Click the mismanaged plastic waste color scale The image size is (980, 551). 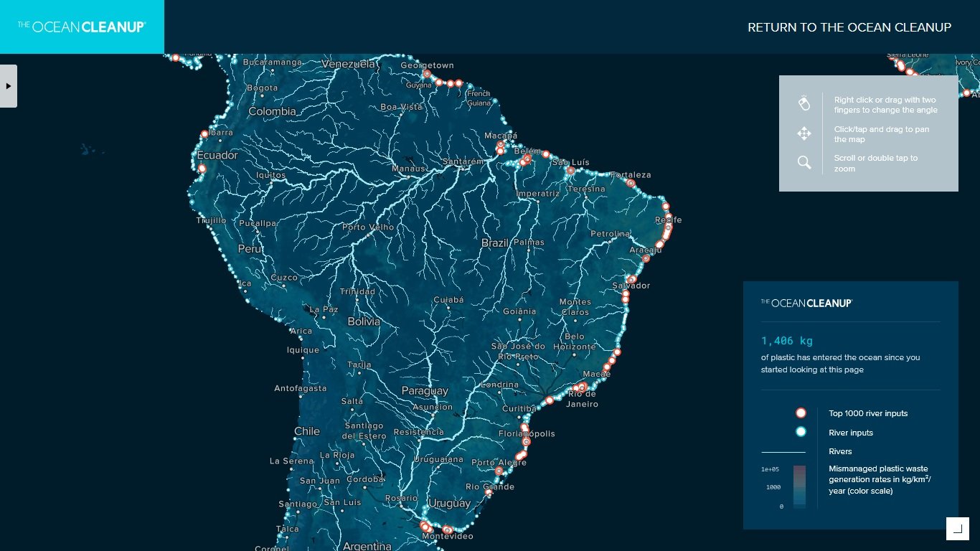pos(799,487)
